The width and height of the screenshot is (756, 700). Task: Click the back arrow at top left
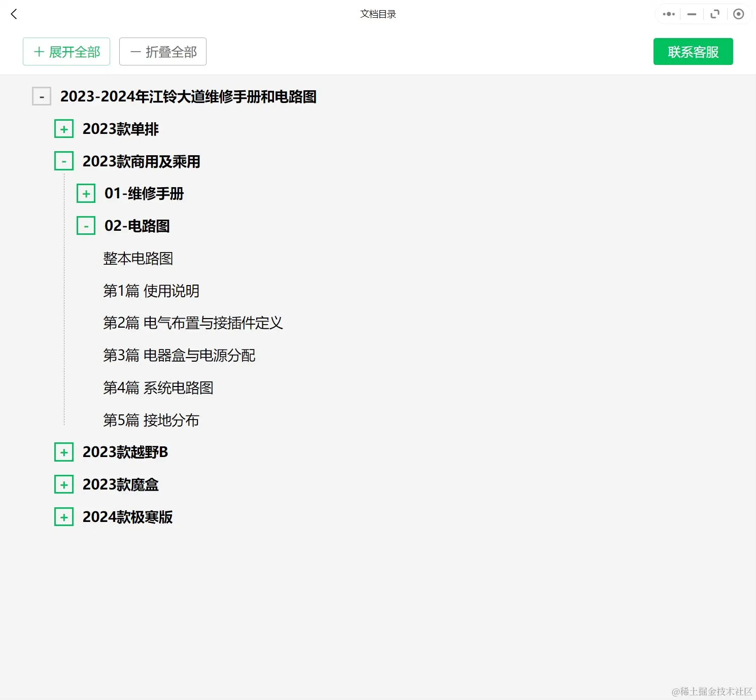coord(14,14)
